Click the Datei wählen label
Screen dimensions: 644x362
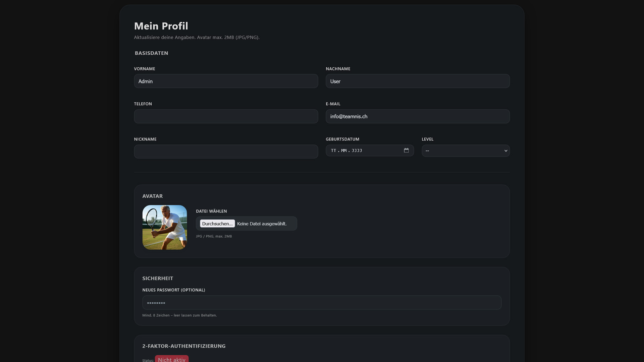point(211,211)
